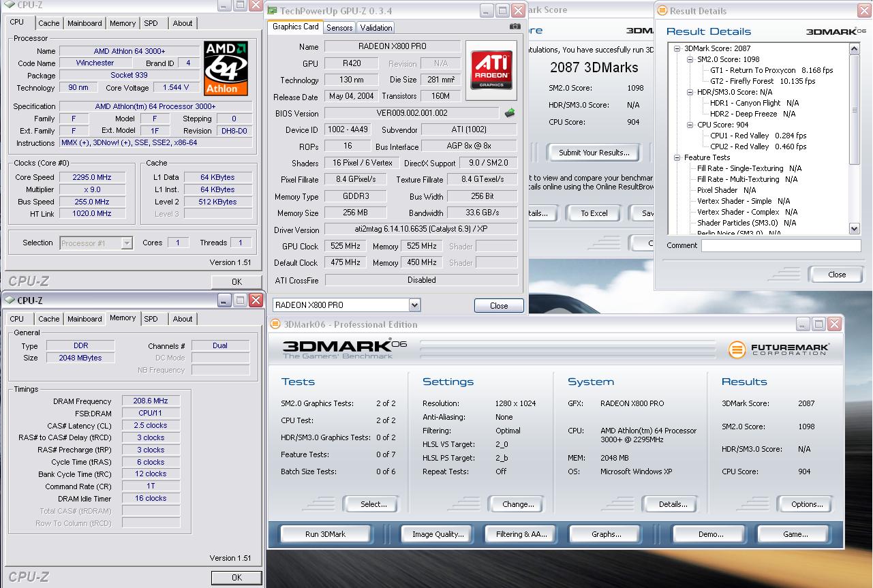This screenshot has height=588, width=873.
Task: Click the To Excel button
Action: click(x=594, y=213)
